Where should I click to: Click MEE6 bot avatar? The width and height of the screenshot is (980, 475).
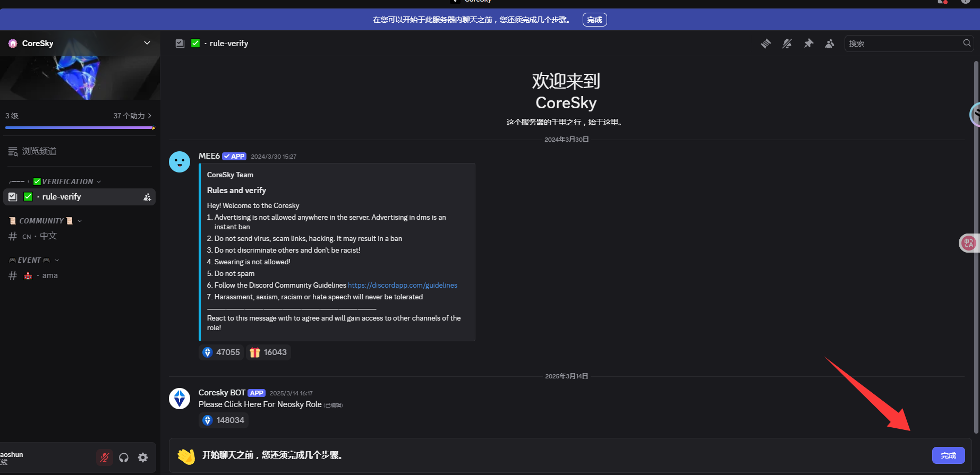(x=180, y=162)
